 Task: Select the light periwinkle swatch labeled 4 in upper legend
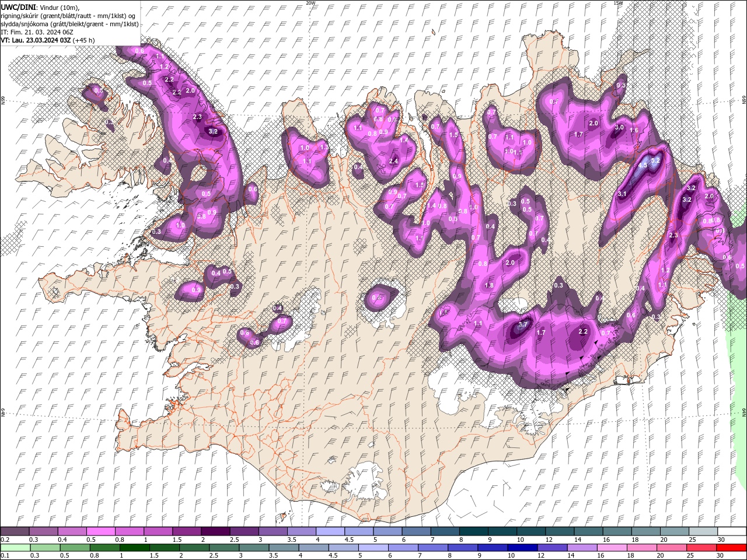point(330,531)
